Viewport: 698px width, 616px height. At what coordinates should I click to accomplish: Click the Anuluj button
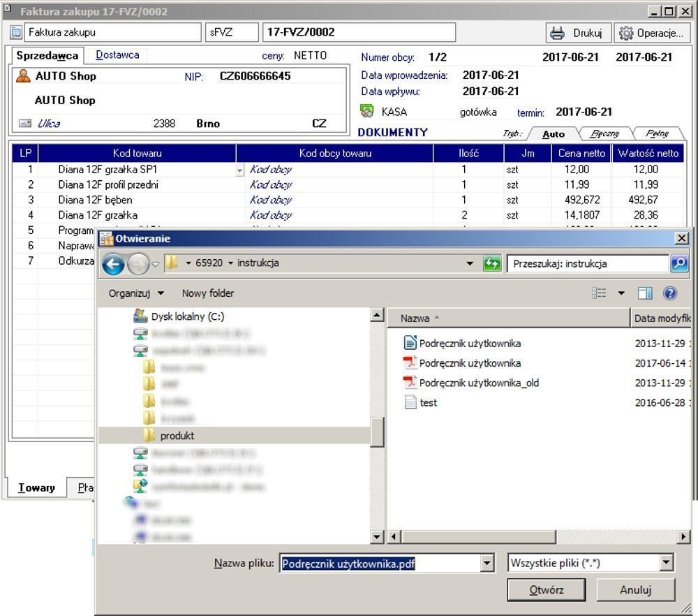(636, 589)
